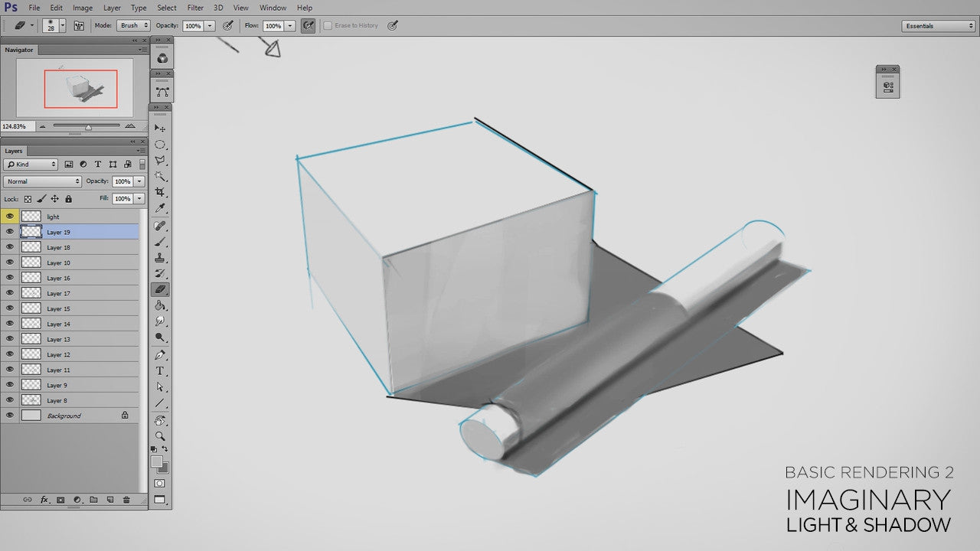Click the foreground color swatch
980x551 pixels.
pos(156,461)
